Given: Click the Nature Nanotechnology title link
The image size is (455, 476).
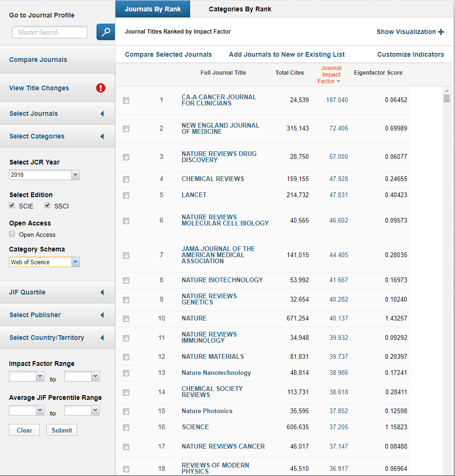Looking at the screenshot, I should (x=216, y=373).
